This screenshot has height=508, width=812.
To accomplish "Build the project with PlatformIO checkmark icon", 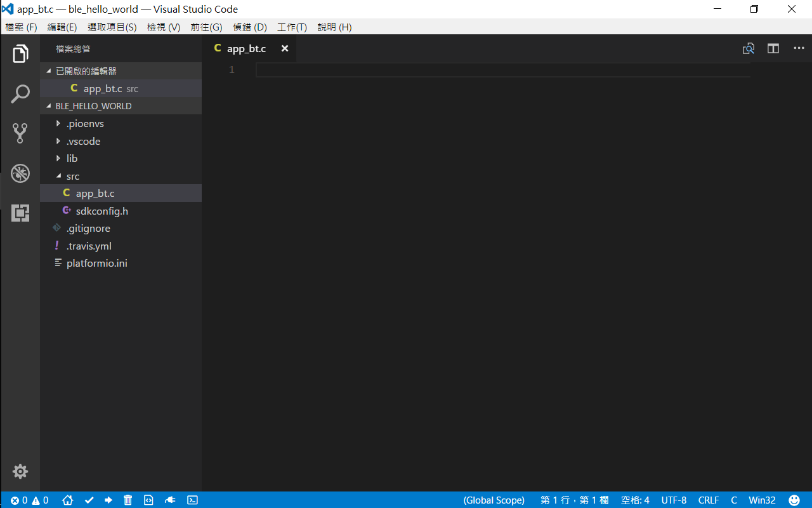I will [x=89, y=500].
